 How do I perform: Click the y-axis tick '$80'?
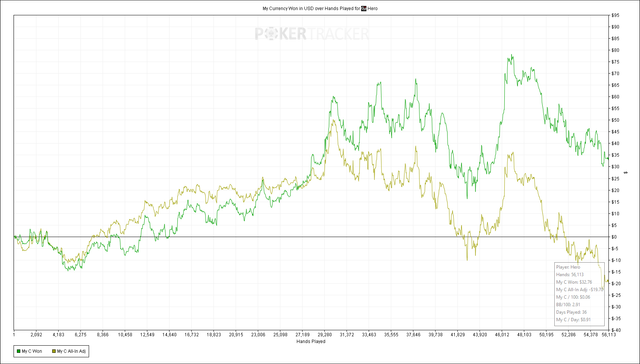615,50
